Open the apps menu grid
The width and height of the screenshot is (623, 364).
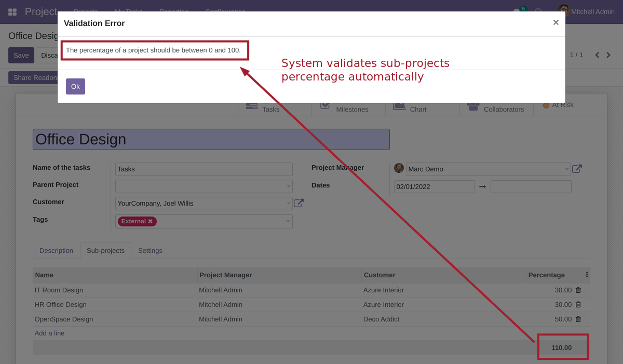(x=11, y=11)
